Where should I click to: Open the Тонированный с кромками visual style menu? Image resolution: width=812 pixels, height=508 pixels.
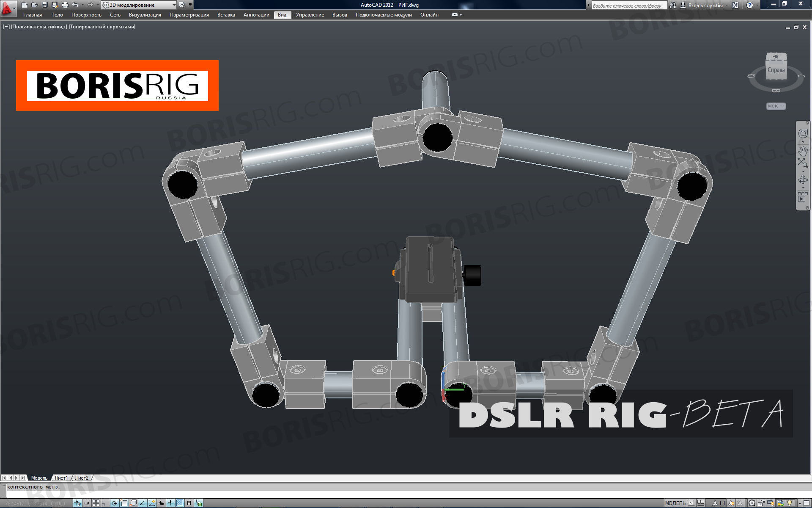click(x=102, y=27)
